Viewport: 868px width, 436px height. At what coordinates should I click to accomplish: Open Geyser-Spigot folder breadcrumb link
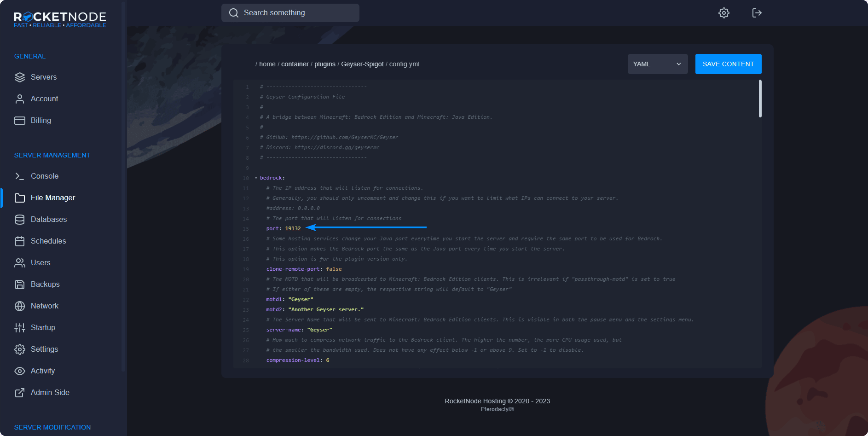pos(362,64)
